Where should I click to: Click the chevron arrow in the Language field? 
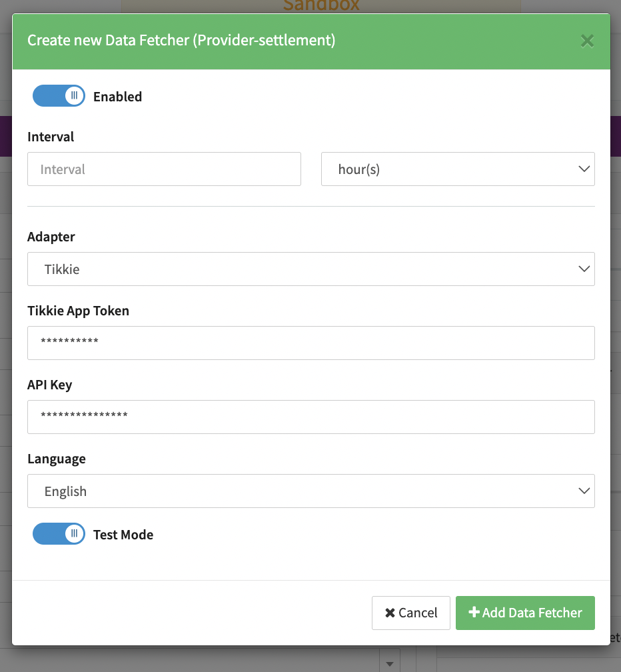tap(584, 491)
